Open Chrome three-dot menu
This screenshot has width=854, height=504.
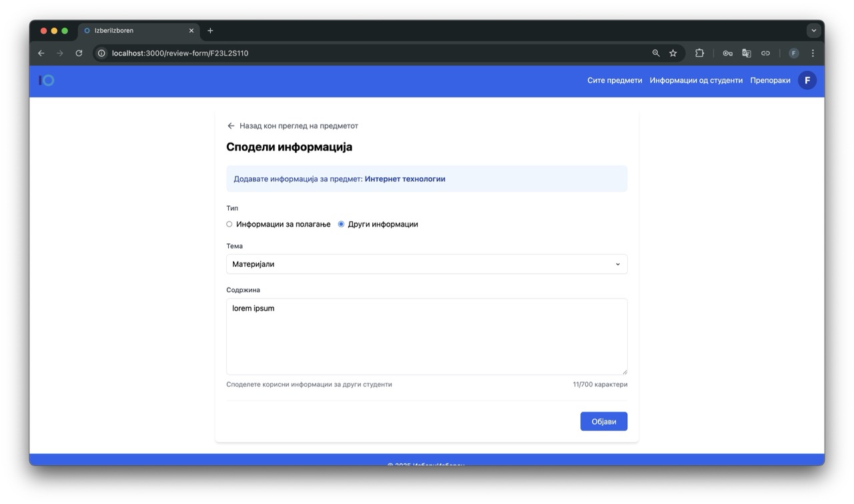click(x=813, y=53)
